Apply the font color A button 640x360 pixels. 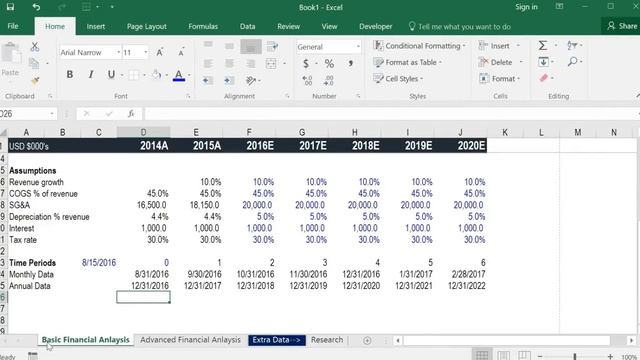[179, 75]
